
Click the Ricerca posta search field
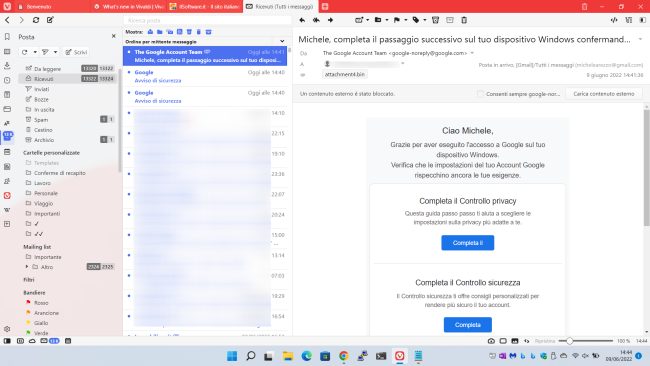pyautogui.click(x=207, y=20)
